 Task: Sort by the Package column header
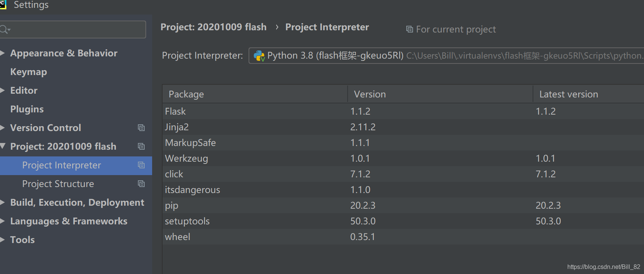pyautogui.click(x=255, y=94)
